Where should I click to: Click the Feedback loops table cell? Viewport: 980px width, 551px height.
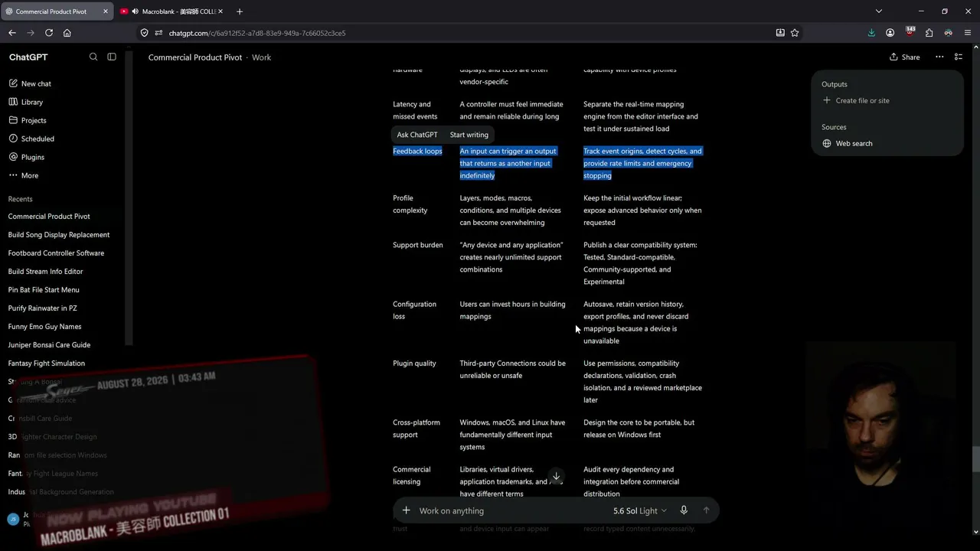[x=417, y=152]
